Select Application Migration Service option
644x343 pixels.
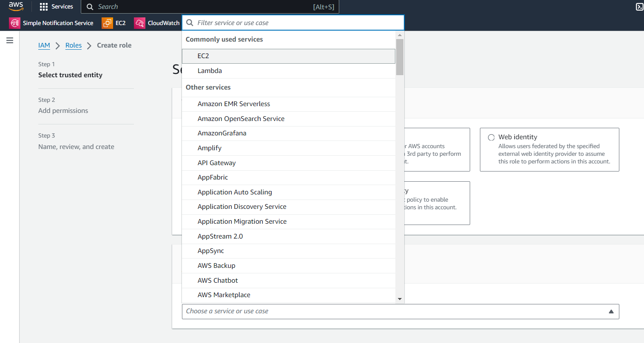pyautogui.click(x=289, y=222)
